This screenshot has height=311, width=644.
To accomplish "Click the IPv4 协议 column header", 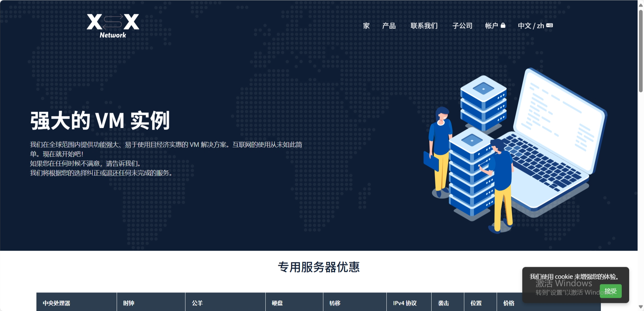I will coord(405,303).
